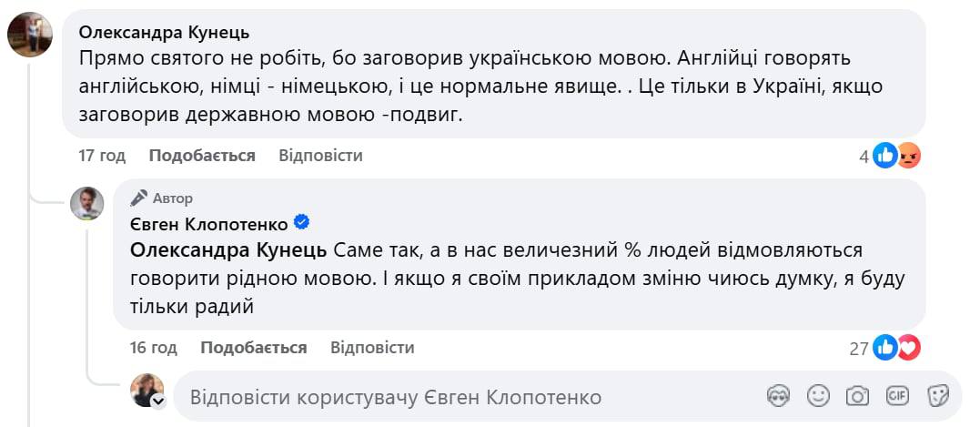Expand the profile switcher arrow on reply avatar
Viewport: 980px width, 427px height.
(157, 402)
